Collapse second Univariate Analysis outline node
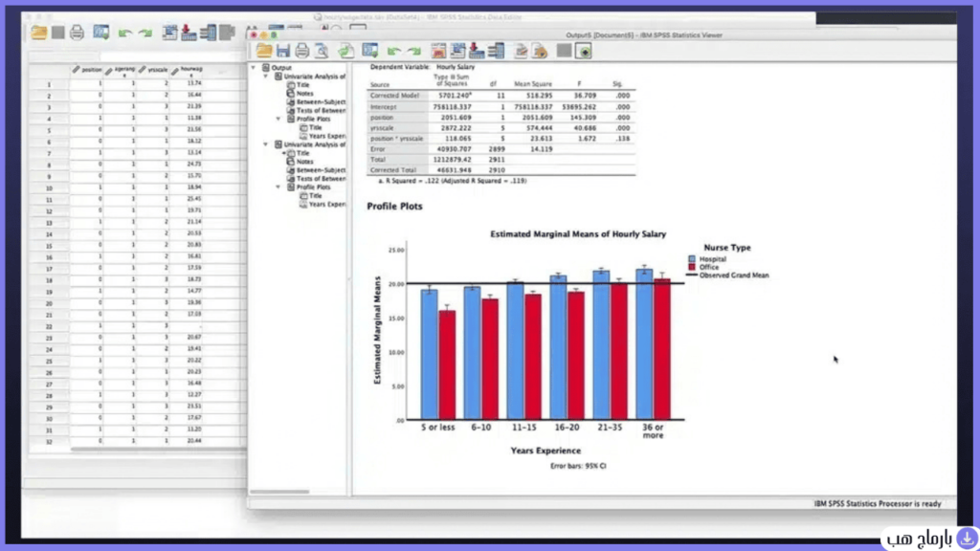This screenshot has width=980, height=551. (x=266, y=144)
